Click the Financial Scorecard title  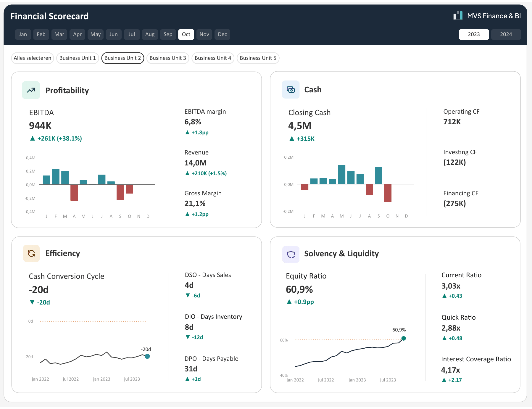49,16
